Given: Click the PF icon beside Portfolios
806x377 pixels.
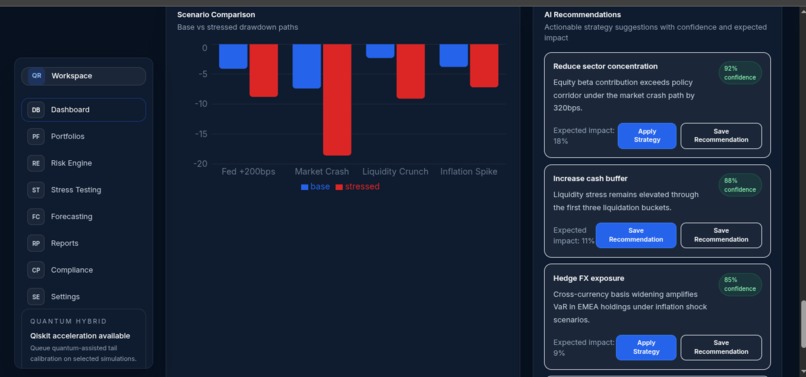Looking at the screenshot, I should point(36,136).
